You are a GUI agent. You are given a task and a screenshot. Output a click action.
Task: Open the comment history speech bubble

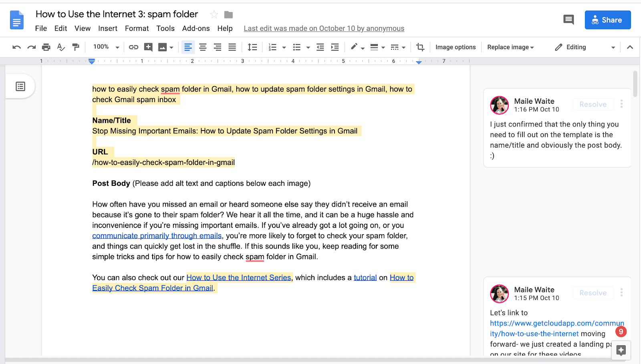[x=568, y=20]
